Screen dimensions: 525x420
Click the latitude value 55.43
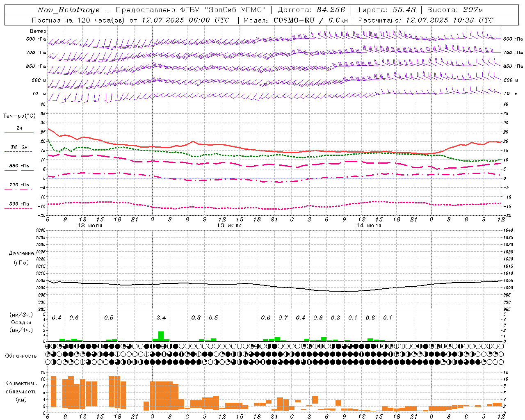pos(404,10)
